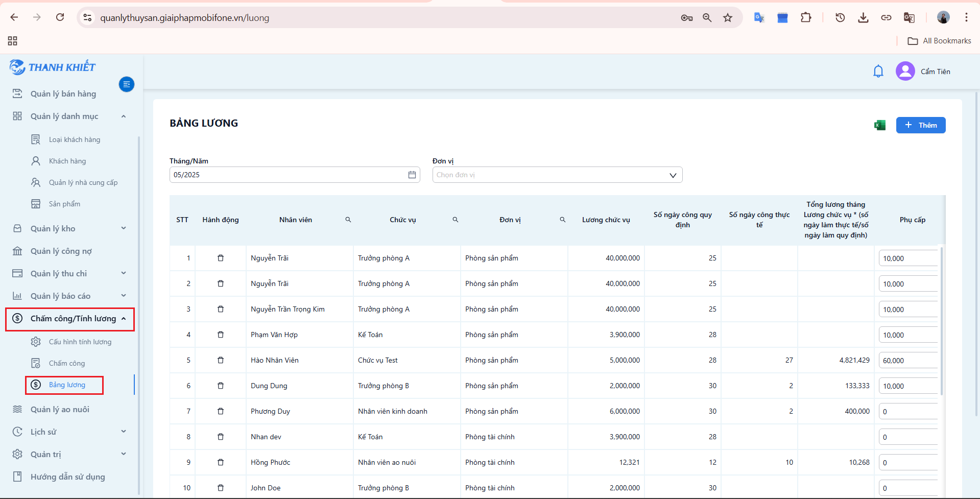
Task: Open the notification bell
Action: click(x=878, y=71)
